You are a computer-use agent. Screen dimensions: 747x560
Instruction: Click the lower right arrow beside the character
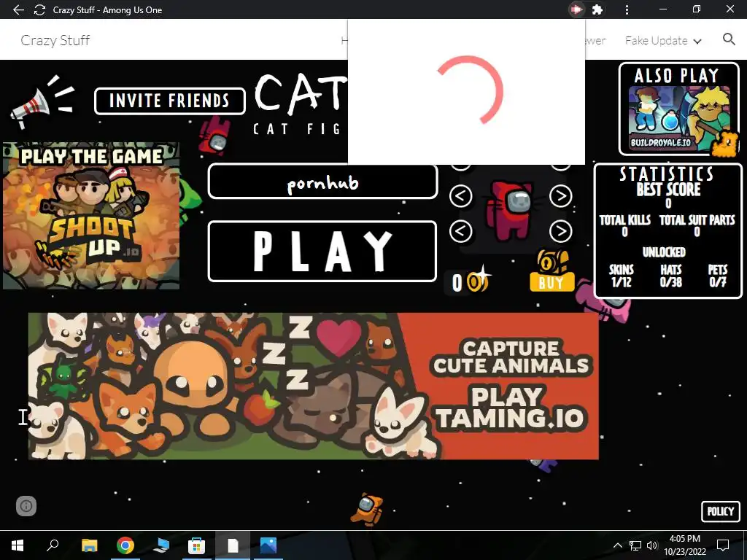[x=561, y=231]
